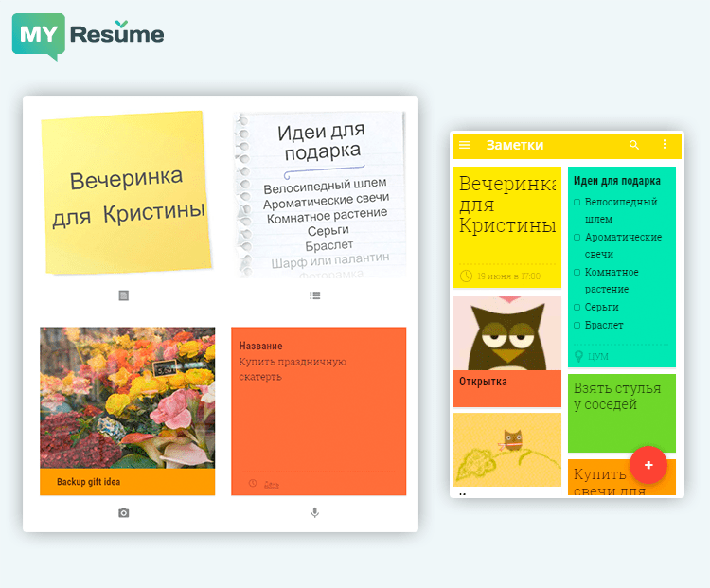The width and height of the screenshot is (710, 588).
Task: Click the Backup gift idea caption
Action: coord(89,482)
